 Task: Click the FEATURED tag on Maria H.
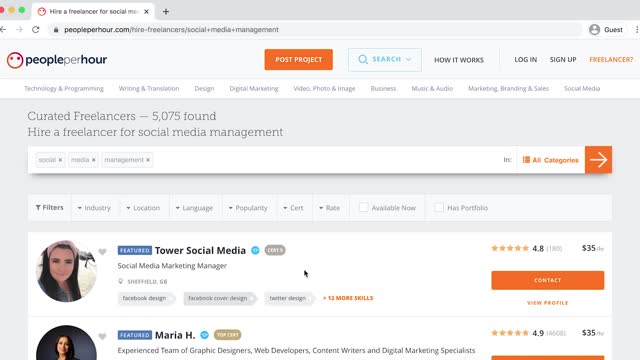point(135,335)
